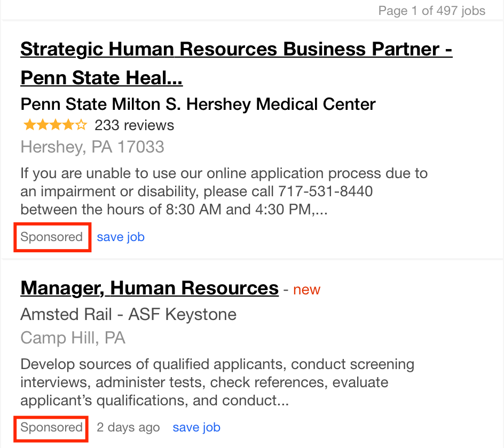This screenshot has height=448, width=504.
Task: Click the empty fifth star in rating
Action: (81, 125)
